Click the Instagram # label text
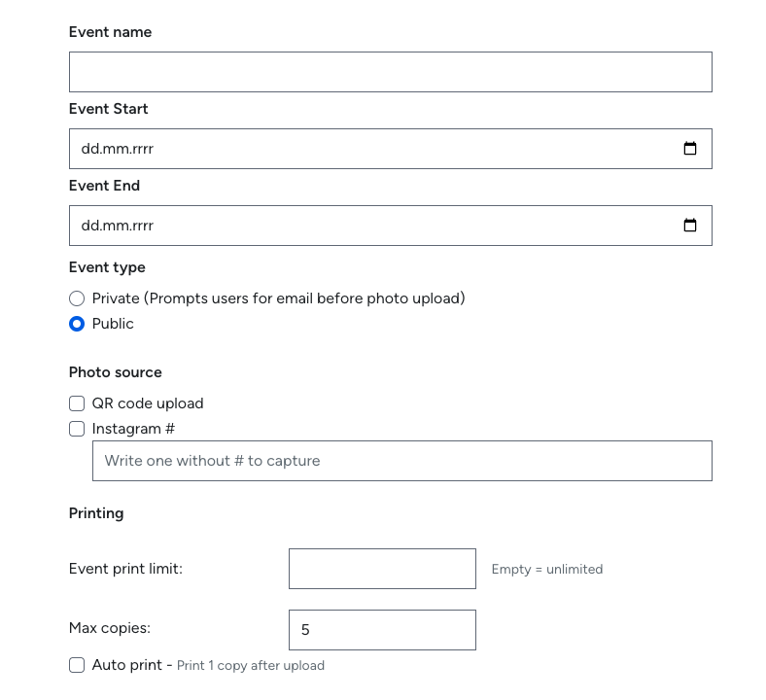 coord(133,429)
